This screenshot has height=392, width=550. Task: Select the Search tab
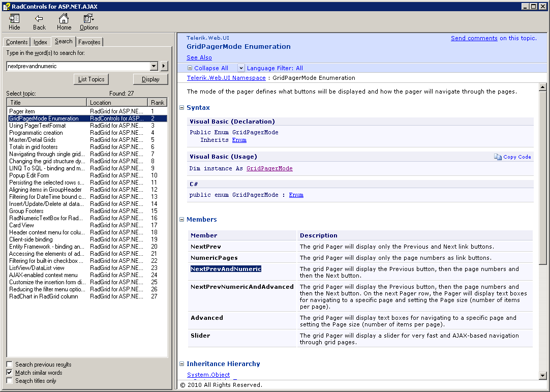[x=64, y=41]
